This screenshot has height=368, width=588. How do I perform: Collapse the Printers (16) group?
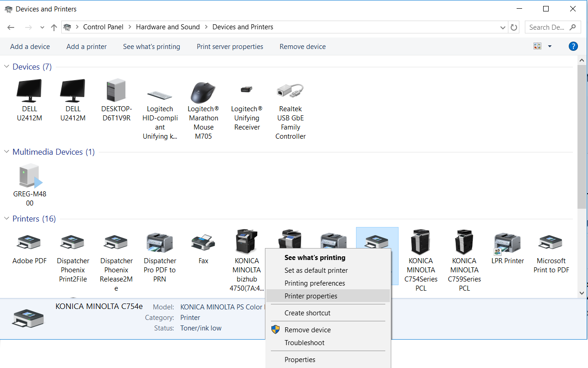[x=7, y=219]
